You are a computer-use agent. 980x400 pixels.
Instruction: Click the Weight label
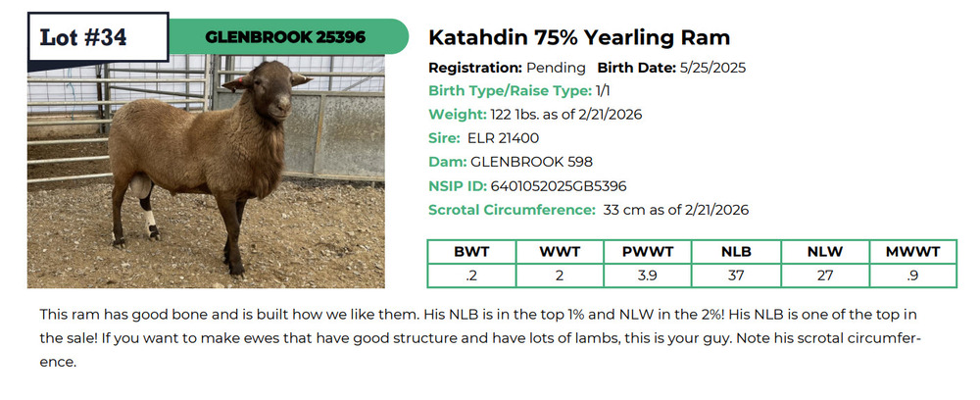coord(458,115)
